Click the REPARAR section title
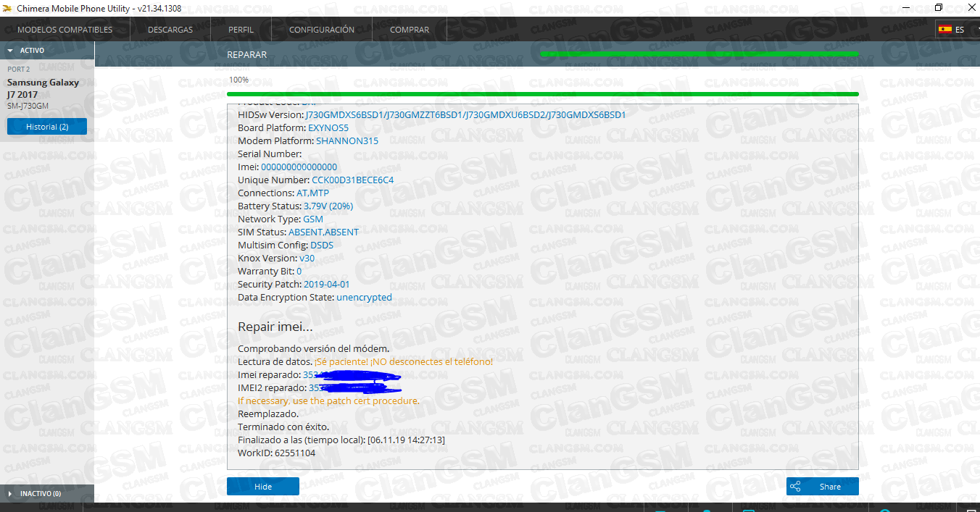The width and height of the screenshot is (980, 512). (247, 55)
